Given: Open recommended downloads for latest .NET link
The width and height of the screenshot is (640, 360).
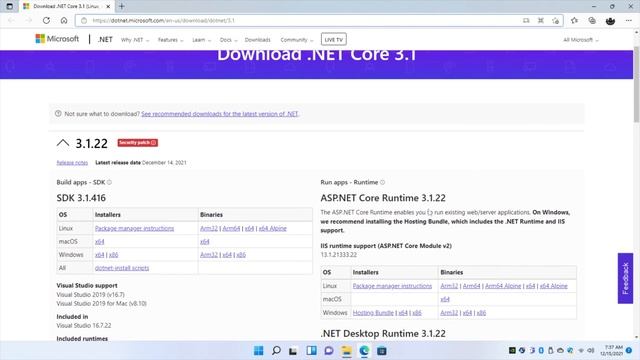Looking at the screenshot, I should 220,114.
